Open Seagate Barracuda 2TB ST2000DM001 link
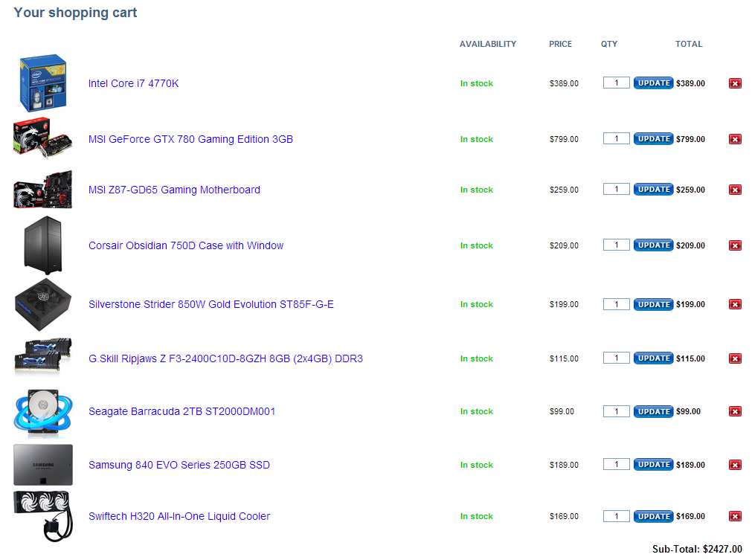The height and width of the screenshot is (560, 752). (x=181, y=411)
